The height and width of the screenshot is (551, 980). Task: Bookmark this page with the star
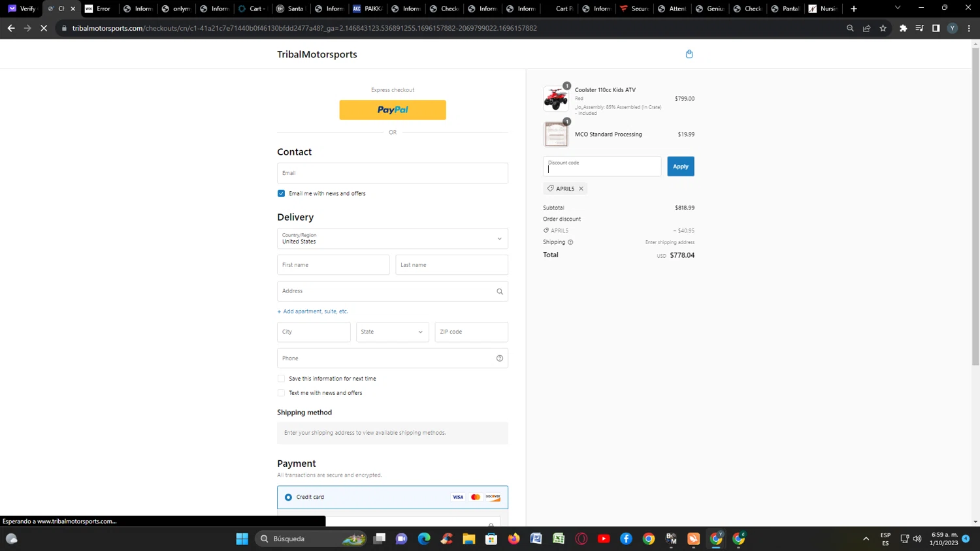[x=883, y=28]
